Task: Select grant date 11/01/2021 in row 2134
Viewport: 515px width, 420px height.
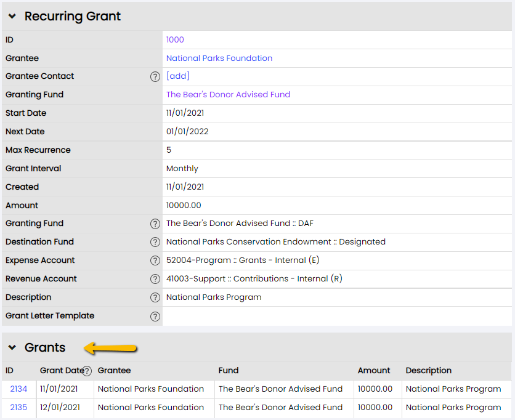Action: coord(59,389)
